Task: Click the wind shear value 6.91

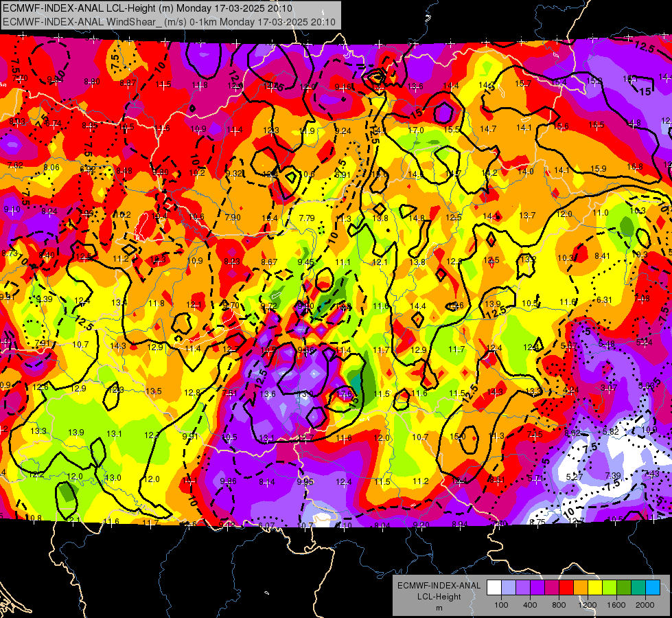Action: [x=343, y=174]
